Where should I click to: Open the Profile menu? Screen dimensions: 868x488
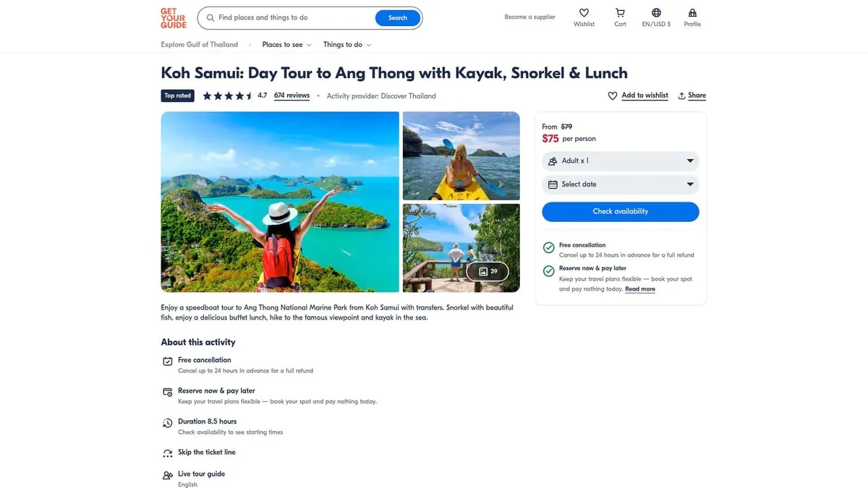point(692,17)
